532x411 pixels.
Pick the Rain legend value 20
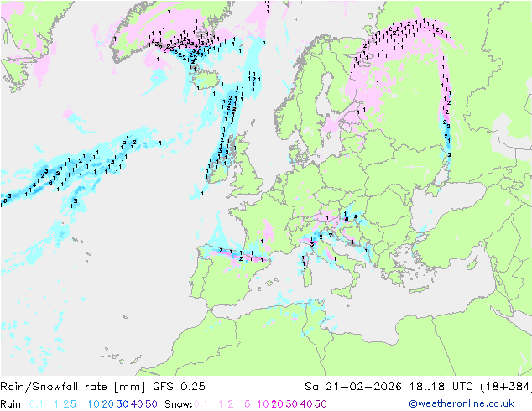pos(108,404)
